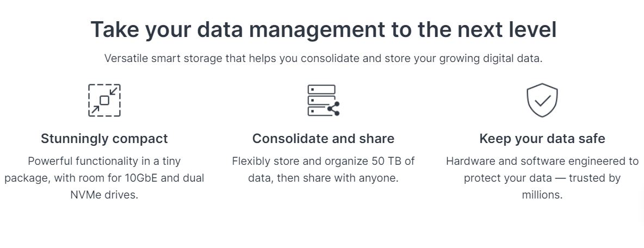Viewport: 644px width, 248px height.
Task: Click the "Take your data management" main title
Action: pos(323,29)
